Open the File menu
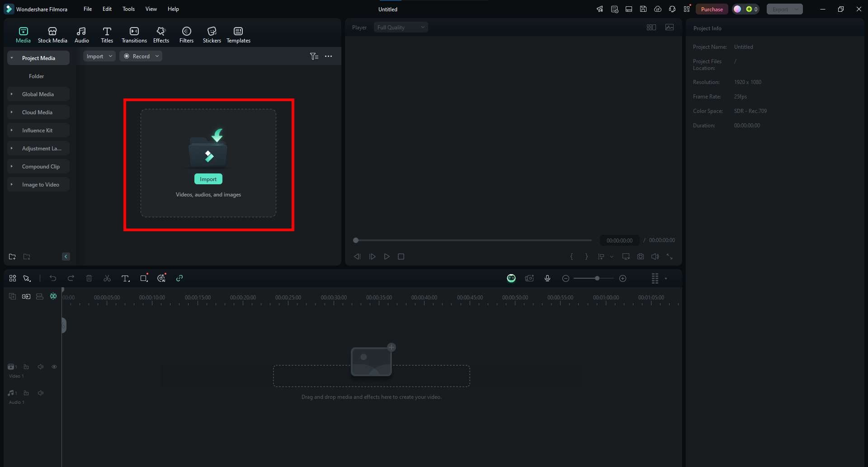868x467 pixels. click(88, 9)
